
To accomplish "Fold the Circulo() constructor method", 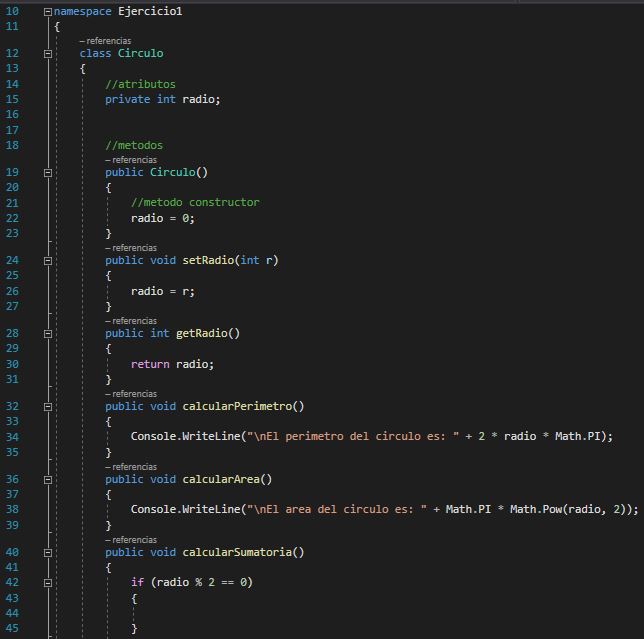I will pos(48,173).
